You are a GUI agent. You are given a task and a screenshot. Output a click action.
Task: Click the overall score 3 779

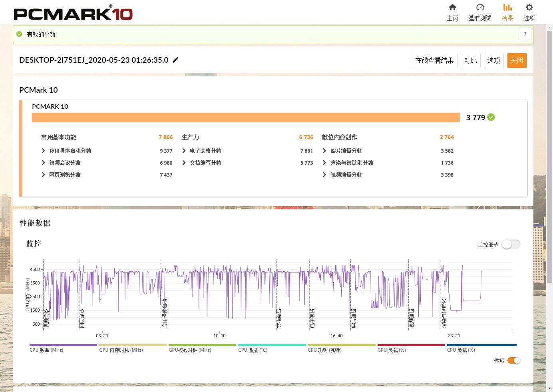(475, 117)
